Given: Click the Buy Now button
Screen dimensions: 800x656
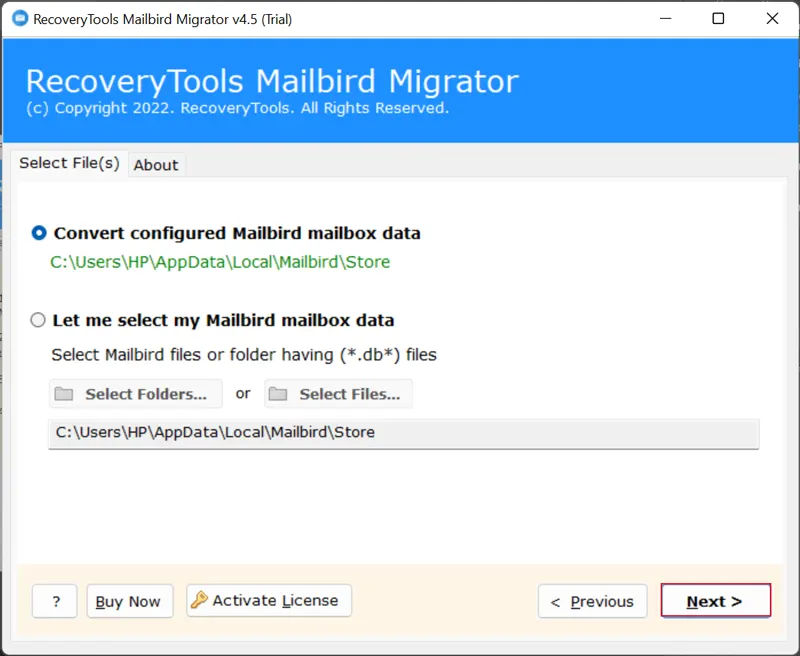Looking at the screenshot, I should point(129,601).
